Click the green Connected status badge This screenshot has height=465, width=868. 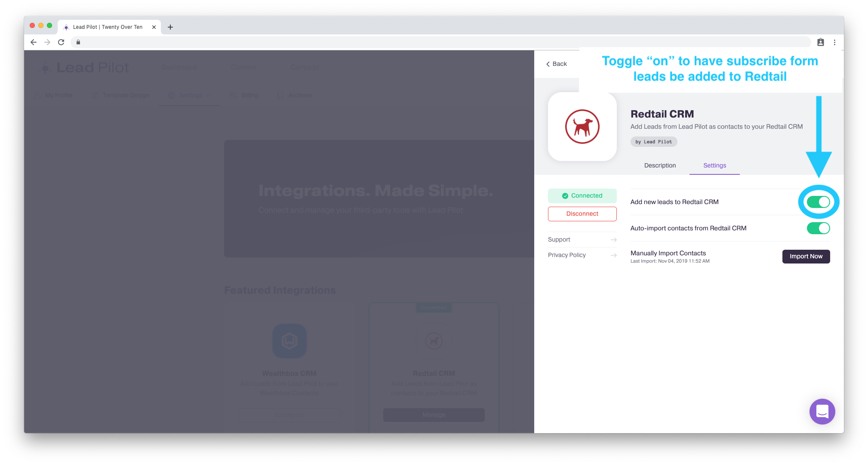pos(582,195)
